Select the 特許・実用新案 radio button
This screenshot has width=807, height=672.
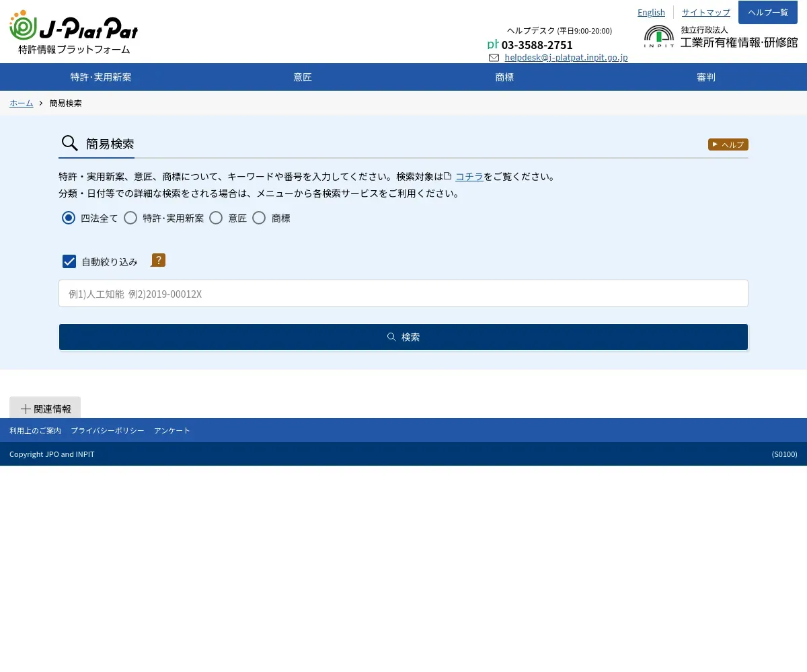click(130, 218)
